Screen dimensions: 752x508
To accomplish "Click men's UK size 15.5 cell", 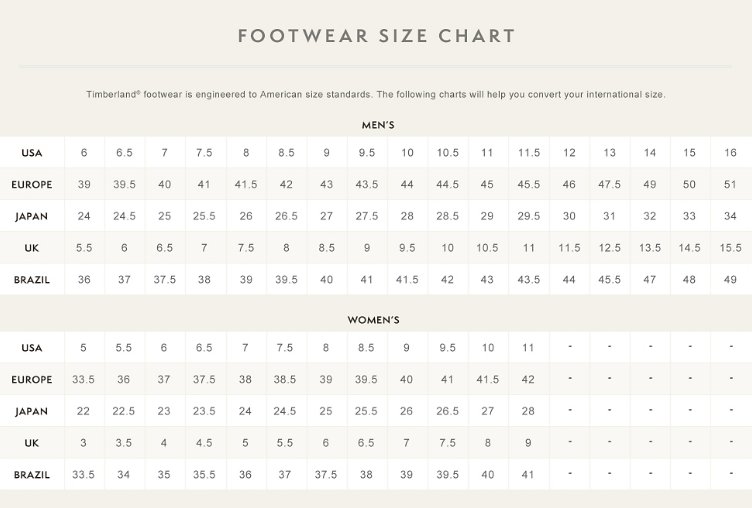I will click(730, 248).
